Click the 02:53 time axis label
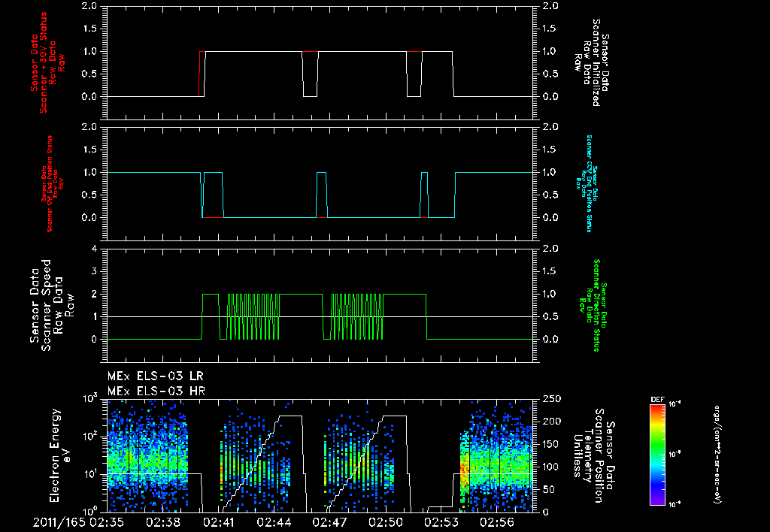The image size is (770, 532). pyautogui.click(x=441, y=522)
